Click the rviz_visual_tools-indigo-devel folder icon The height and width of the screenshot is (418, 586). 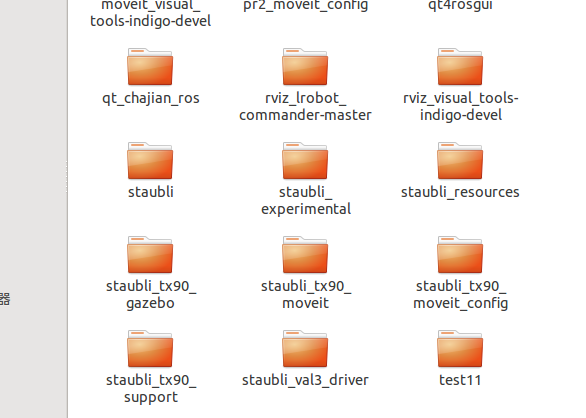coord(460,67)
